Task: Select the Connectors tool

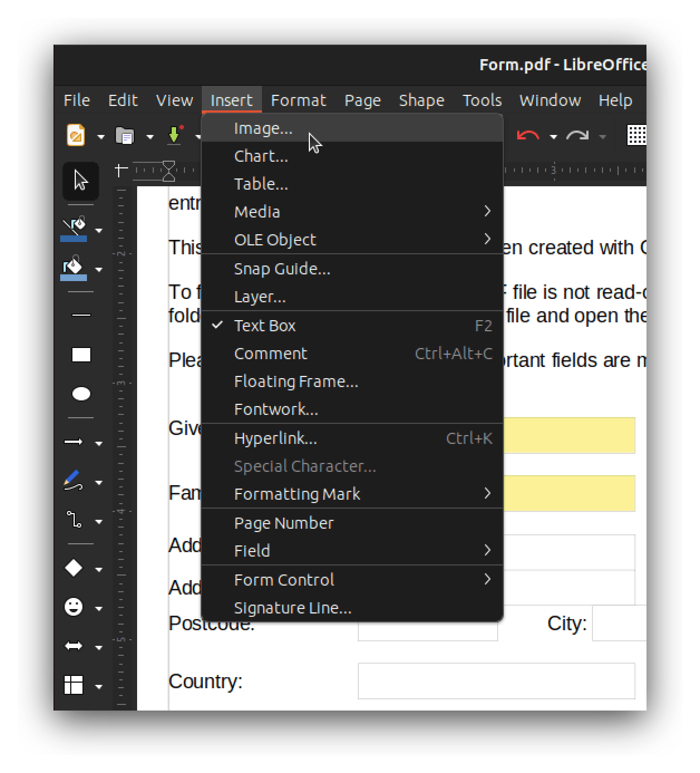Action: click(x=74, y=520)
